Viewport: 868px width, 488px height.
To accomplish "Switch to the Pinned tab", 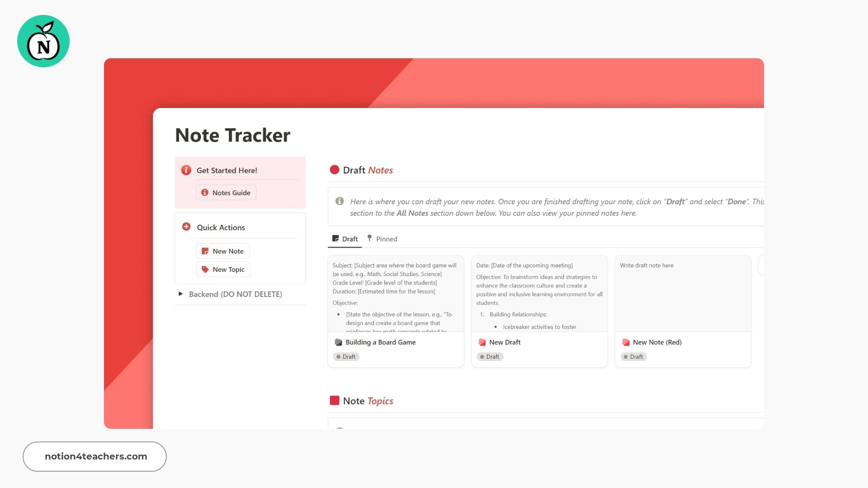I will tap(387, 238).
